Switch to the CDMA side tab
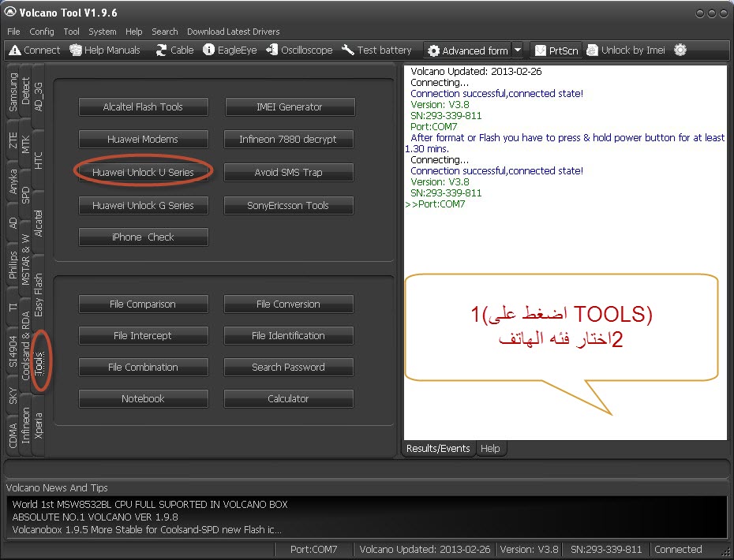The height and width of the screenshot is (560, 734). click(x=13, y=435)
